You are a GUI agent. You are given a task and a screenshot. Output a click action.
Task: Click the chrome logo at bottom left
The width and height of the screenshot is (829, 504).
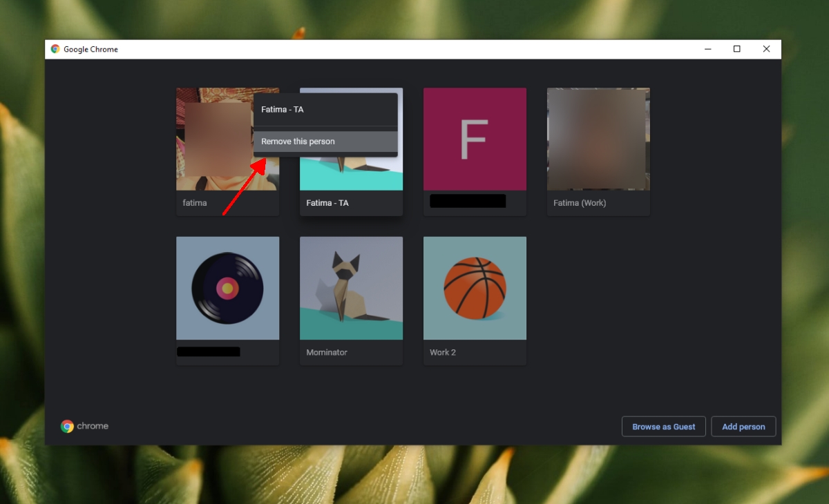pyautogui.click(x=84, y=426)
